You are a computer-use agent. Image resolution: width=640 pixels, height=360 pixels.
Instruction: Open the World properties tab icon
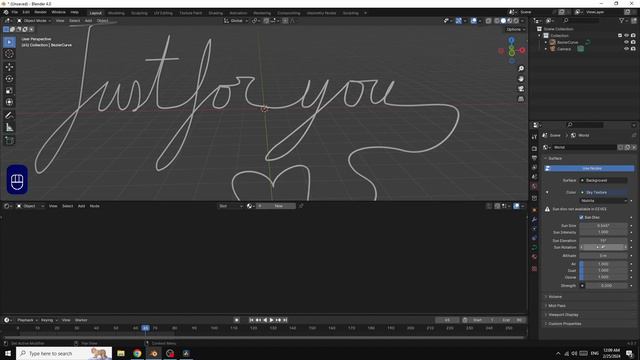click(x=534, y=187)
